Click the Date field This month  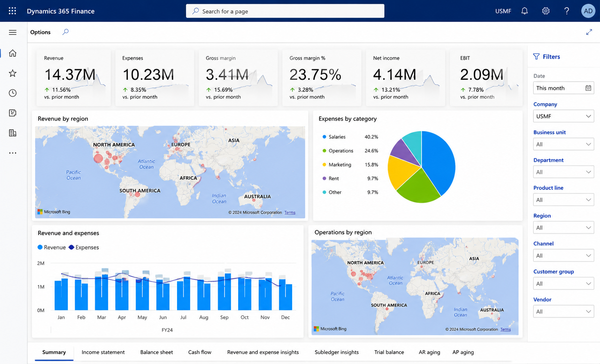[x=563, y=88]
